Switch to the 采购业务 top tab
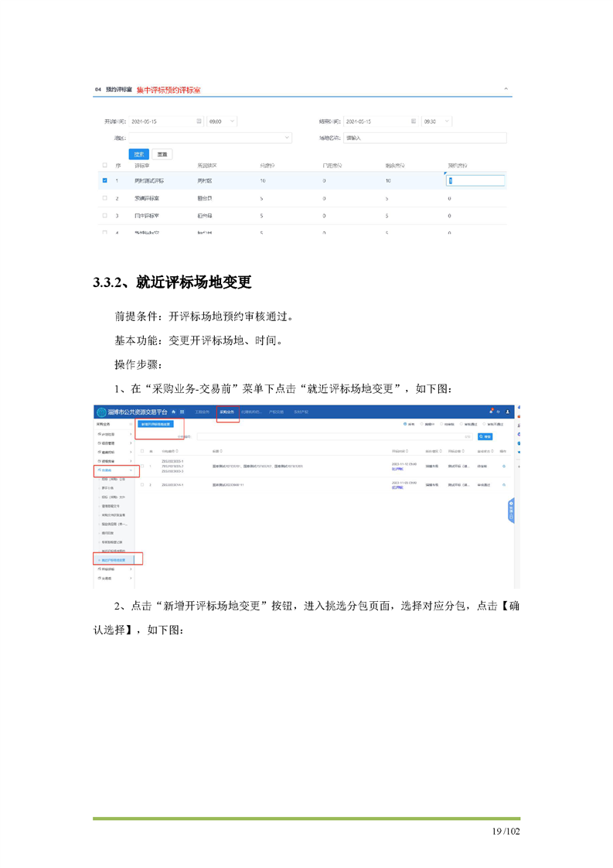Screen dimensions: 613x868 (226, 412)
